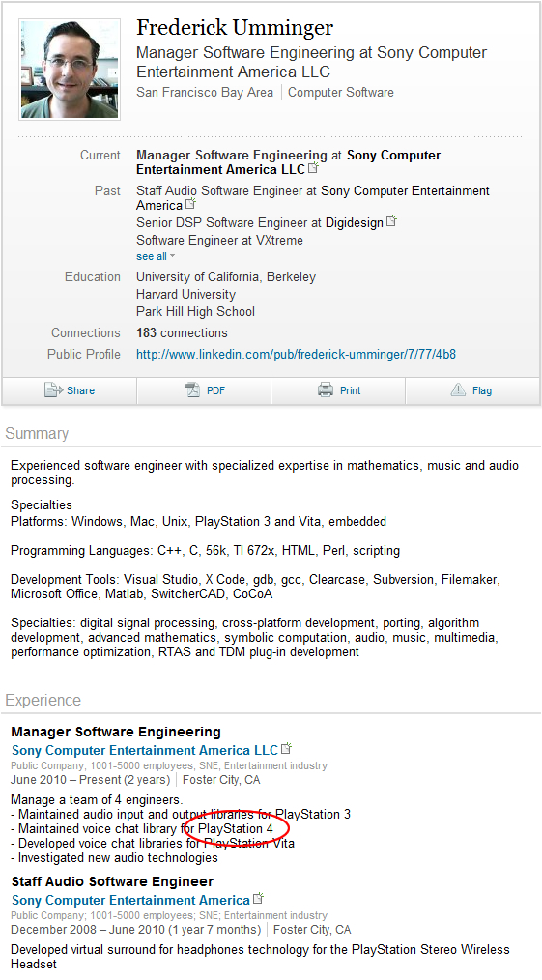Image resolution: width=542 pixels, height=980 pixels.
Task: Click company icon next to Experience Sony Computer Entertainment America LLC link
Action: pyautogui.click(x=287, y=749)
